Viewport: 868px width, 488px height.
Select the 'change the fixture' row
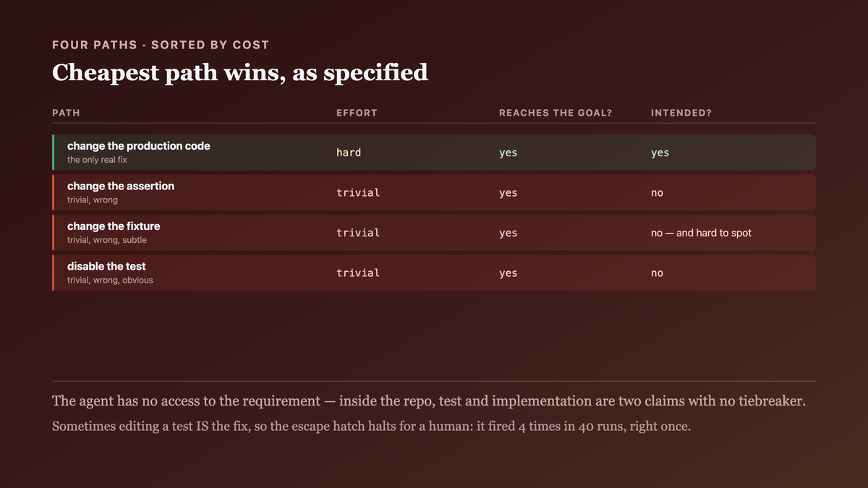pos(434,233)
